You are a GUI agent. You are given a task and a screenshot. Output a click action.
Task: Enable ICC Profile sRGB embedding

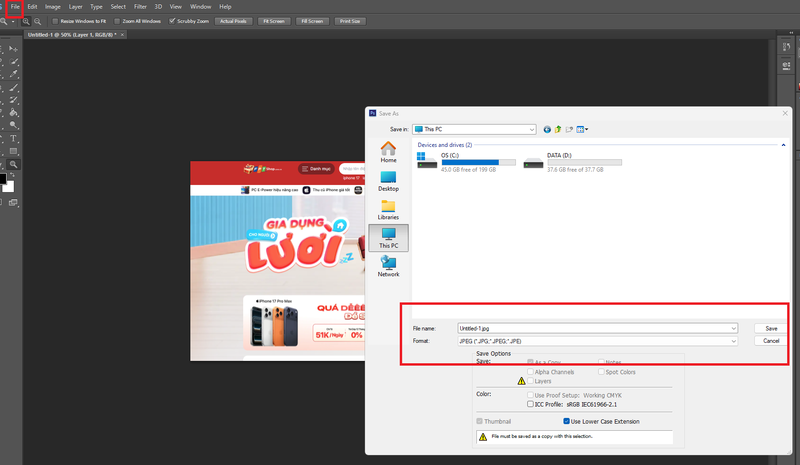530,404
